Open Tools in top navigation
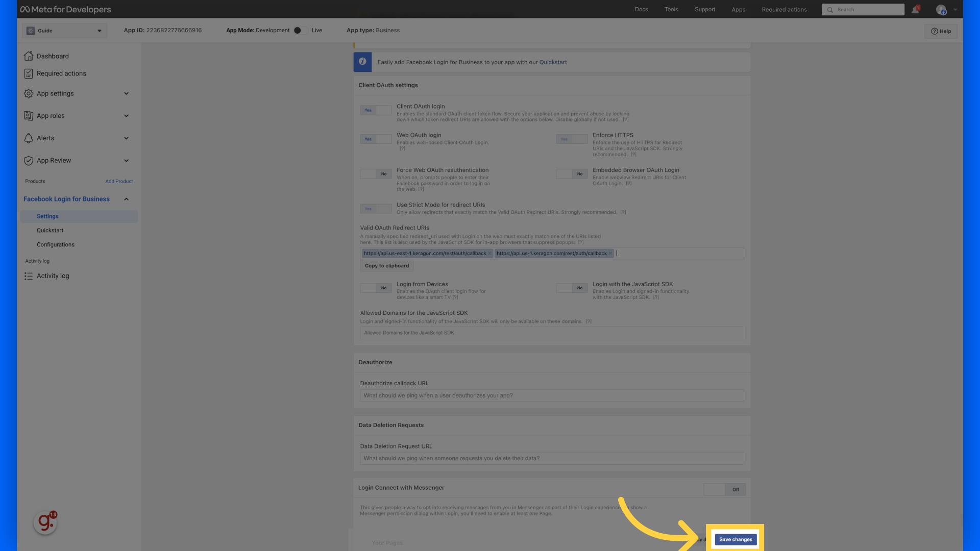 (671, 10)
